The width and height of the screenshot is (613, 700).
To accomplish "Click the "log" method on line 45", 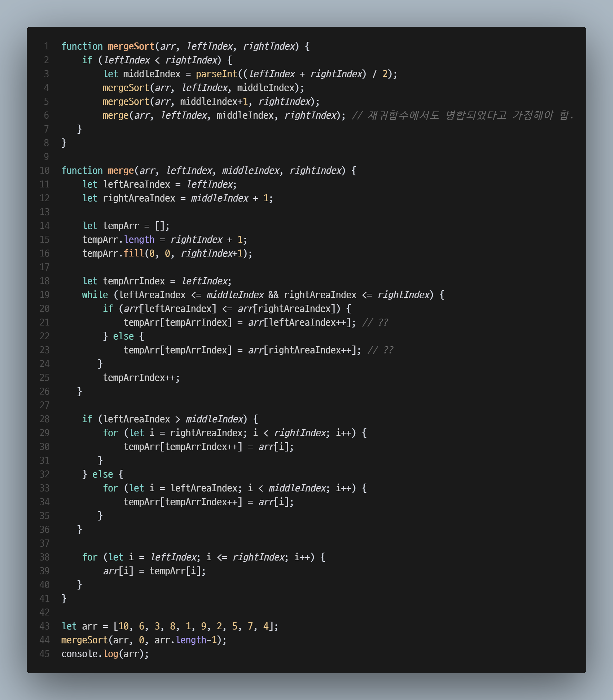I will (111, 654).
